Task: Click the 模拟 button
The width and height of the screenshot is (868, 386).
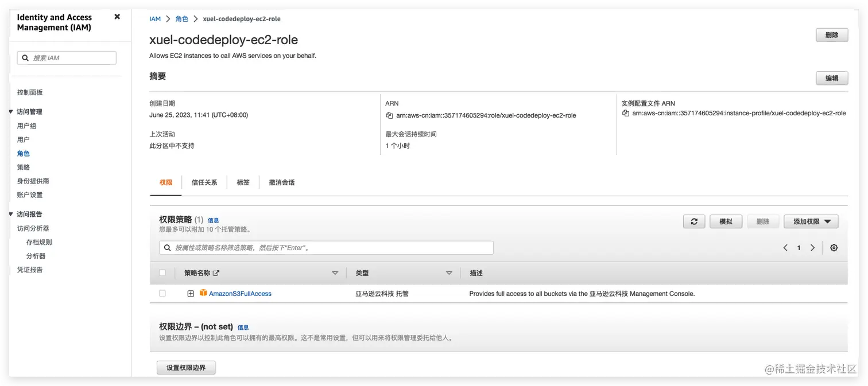Action: (726, 221)
